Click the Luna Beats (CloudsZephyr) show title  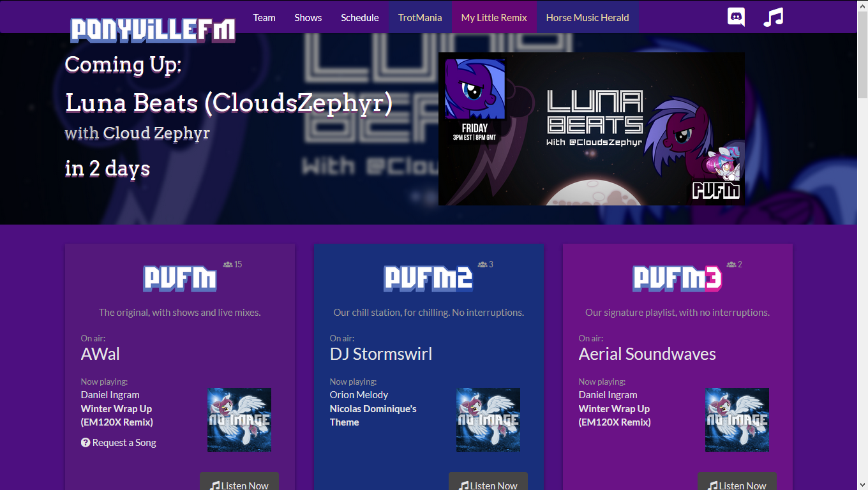228,103
